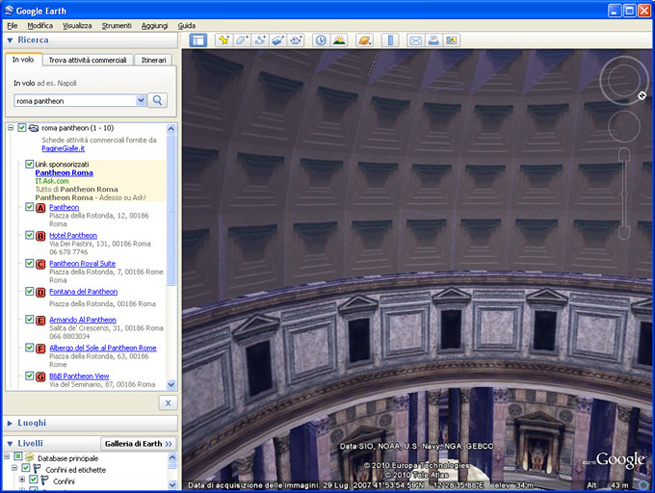
Task: Click the red D marker for Fontana del Pantheon
Action: pyautogui.click(x=41, y=292)
